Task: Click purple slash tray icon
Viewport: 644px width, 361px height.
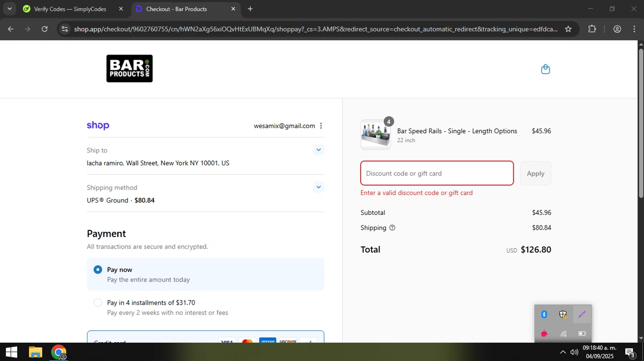Action: 582,315
